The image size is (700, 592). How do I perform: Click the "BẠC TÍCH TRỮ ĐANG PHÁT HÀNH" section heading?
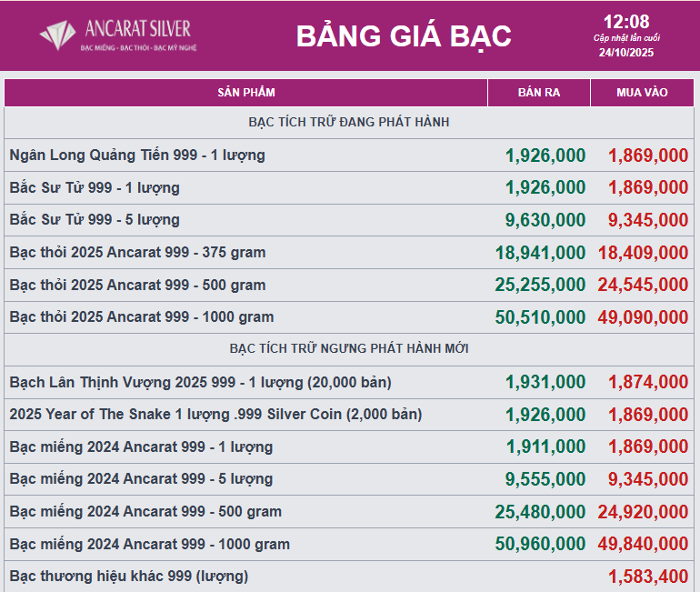coord(349,122)
